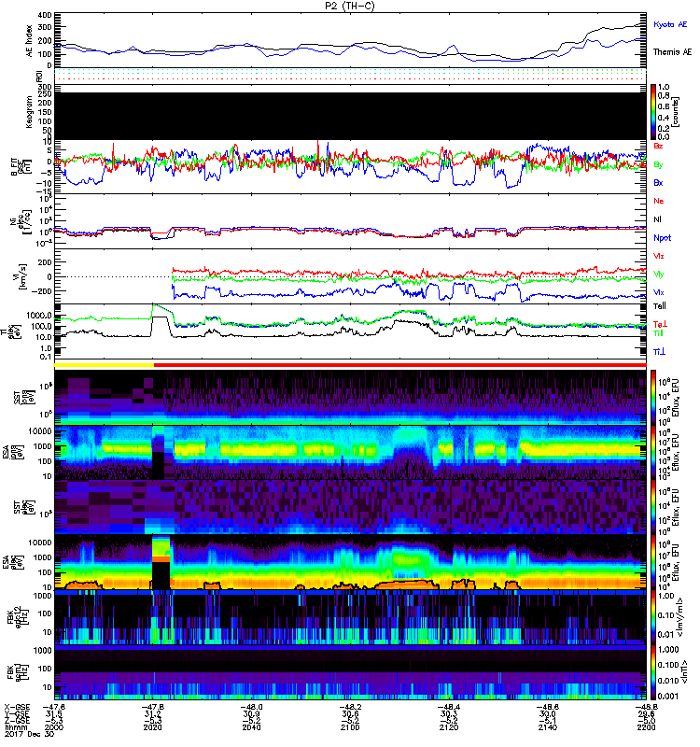The image size is (700, 747).
Task: Click the black Keogram panel
Action: (350, 116)
